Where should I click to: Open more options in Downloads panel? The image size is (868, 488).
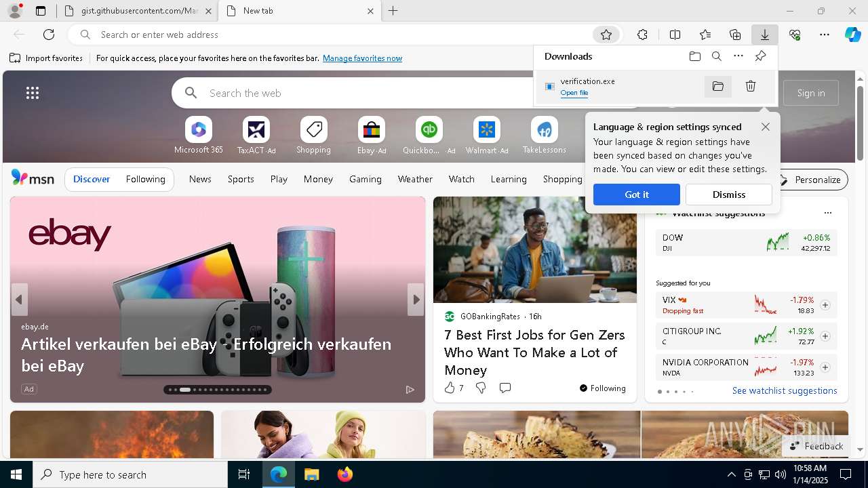(738, 56)
